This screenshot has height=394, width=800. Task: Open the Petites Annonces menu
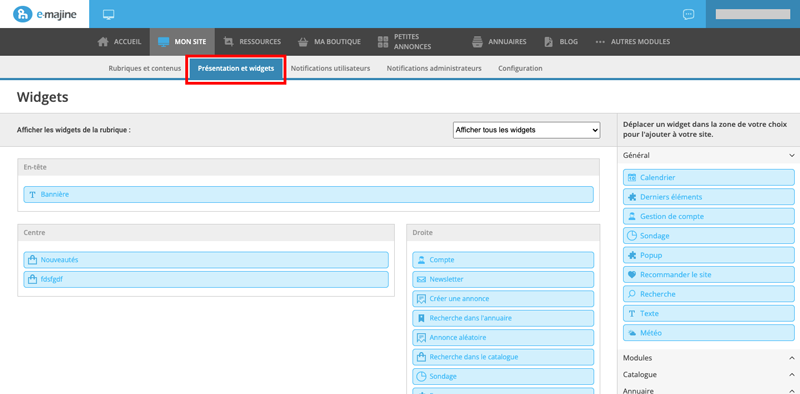[405, 42]
